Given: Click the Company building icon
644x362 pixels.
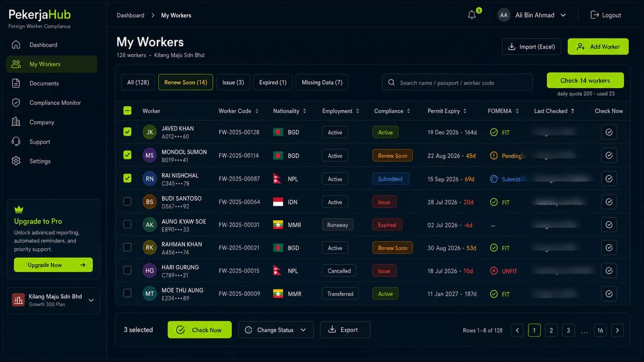Looking at the screenshot, I should (16, 122).
